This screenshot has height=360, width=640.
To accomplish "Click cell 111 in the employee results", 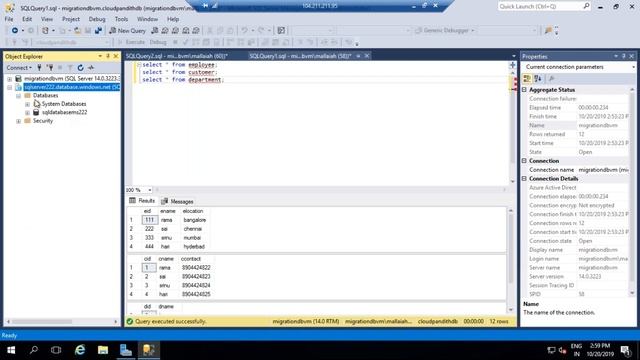I will [149, 220].
